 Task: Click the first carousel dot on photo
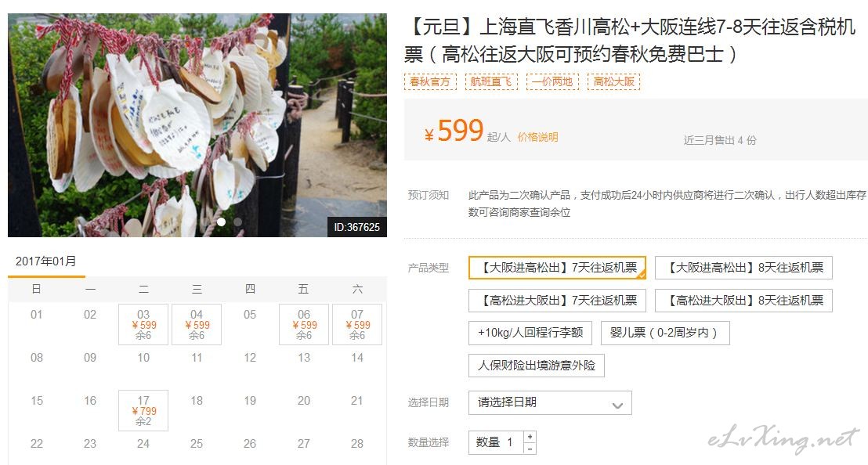(221, 222)
